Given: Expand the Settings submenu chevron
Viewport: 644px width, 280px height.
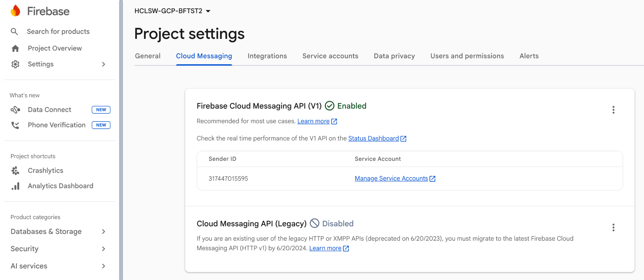Looking at the screenshot, I should pos(103,64).
